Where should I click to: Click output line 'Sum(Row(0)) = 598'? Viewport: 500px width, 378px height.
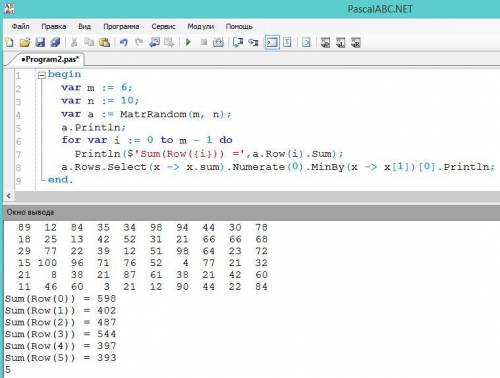[x=60, y=299]
